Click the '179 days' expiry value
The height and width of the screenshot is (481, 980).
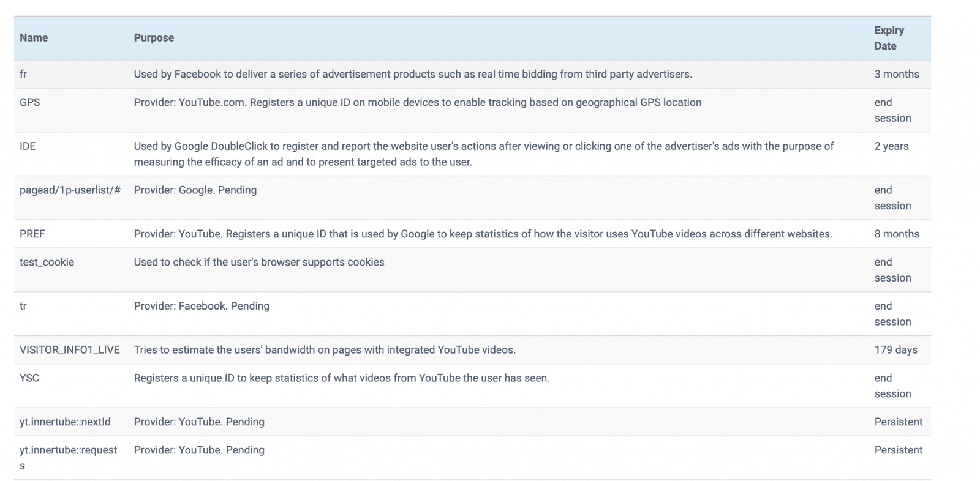point(895,350)
